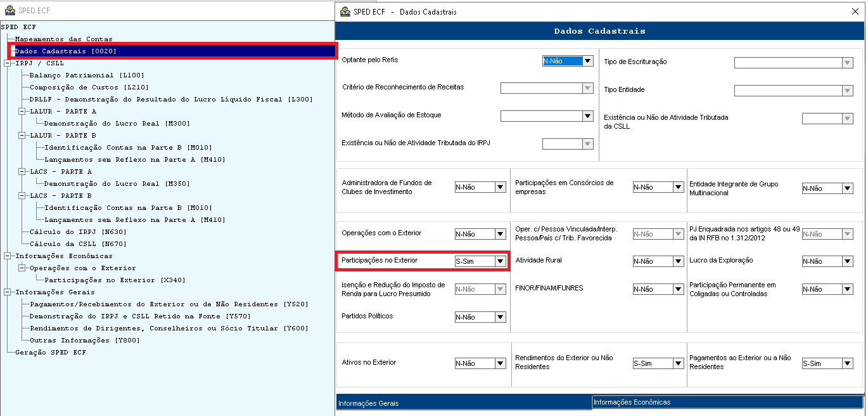The width and height of the screenshot is (868, 416).
Task: Open the Método de Avaliação de Estoque dropdown
Action: click(x=588, y=116)
